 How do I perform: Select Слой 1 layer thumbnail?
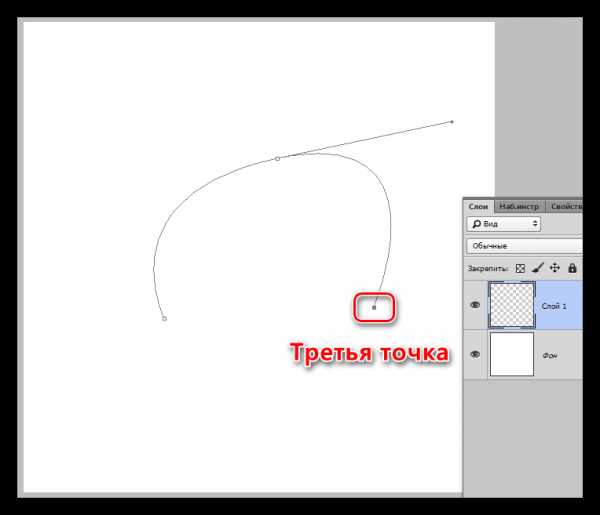[x=512, y=305]
